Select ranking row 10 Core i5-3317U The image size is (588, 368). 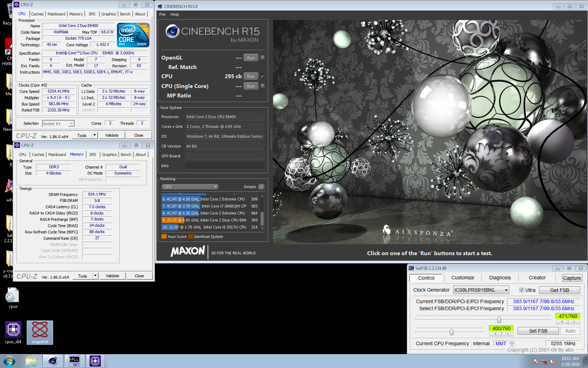point(210,227)
